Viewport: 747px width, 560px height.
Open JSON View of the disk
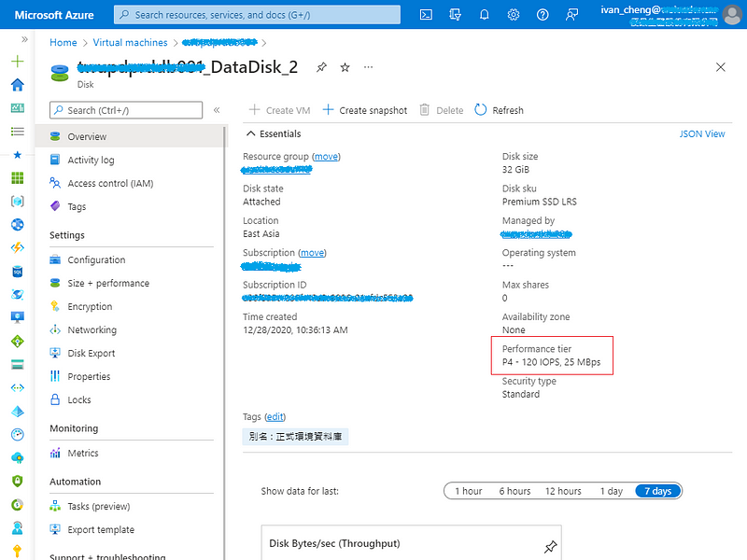coord(701,133)
